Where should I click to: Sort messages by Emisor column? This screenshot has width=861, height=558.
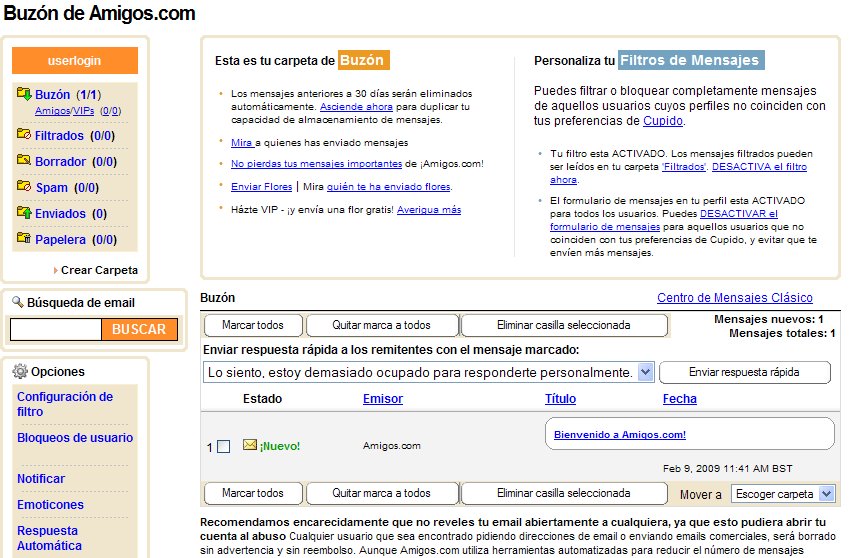[x=383, y=399]
